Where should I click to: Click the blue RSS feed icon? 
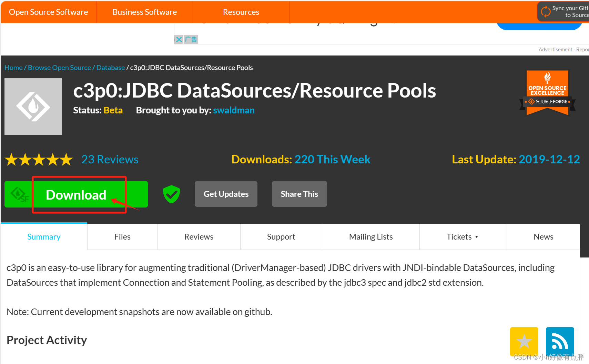(x=560, y=341)
